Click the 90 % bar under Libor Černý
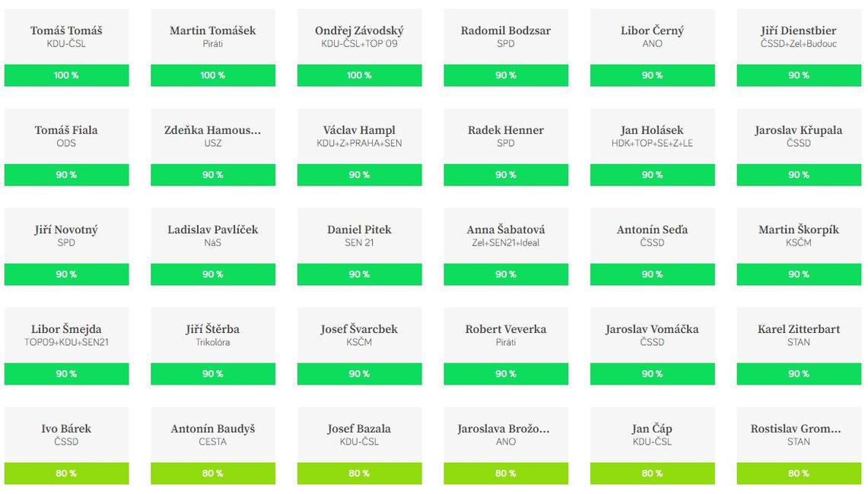The image size is (868, 494). click(x=652, y=75)
